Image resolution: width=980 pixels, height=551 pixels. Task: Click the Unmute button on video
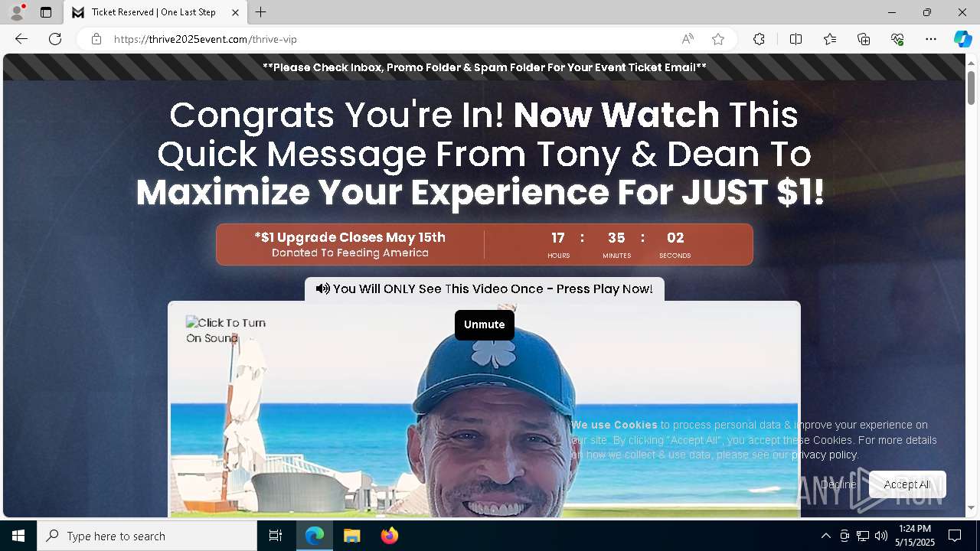[484, 324]
